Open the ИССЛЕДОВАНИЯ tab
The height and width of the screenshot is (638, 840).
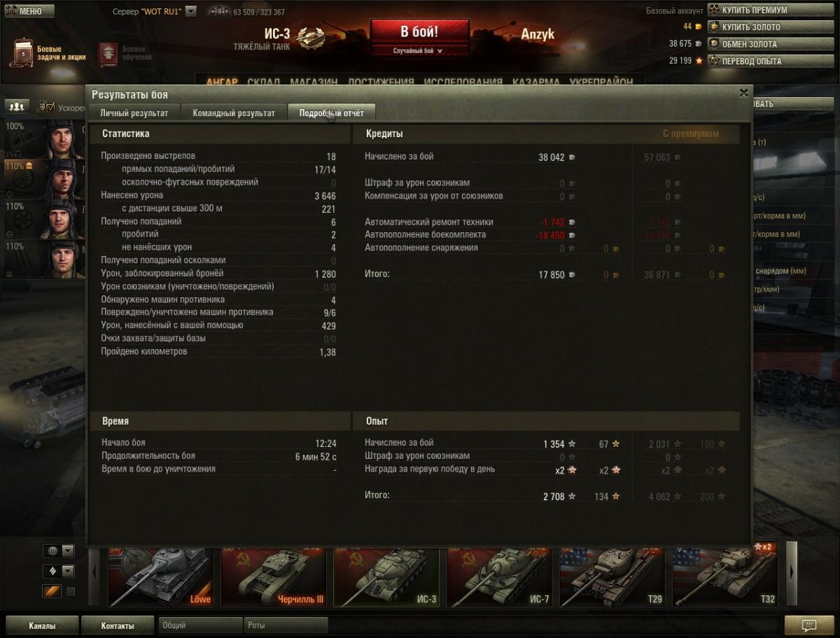[463, 82]
